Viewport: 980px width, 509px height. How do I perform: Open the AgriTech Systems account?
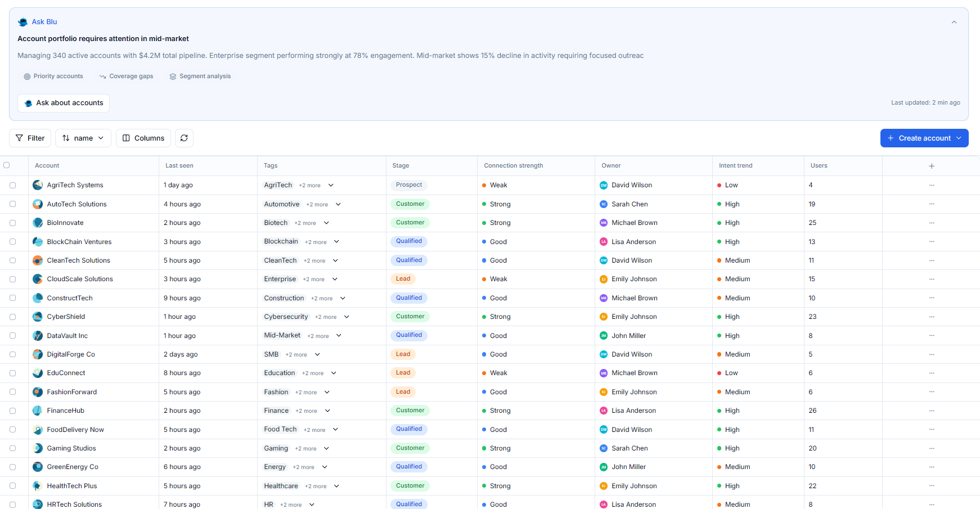(x=75, y=184)
